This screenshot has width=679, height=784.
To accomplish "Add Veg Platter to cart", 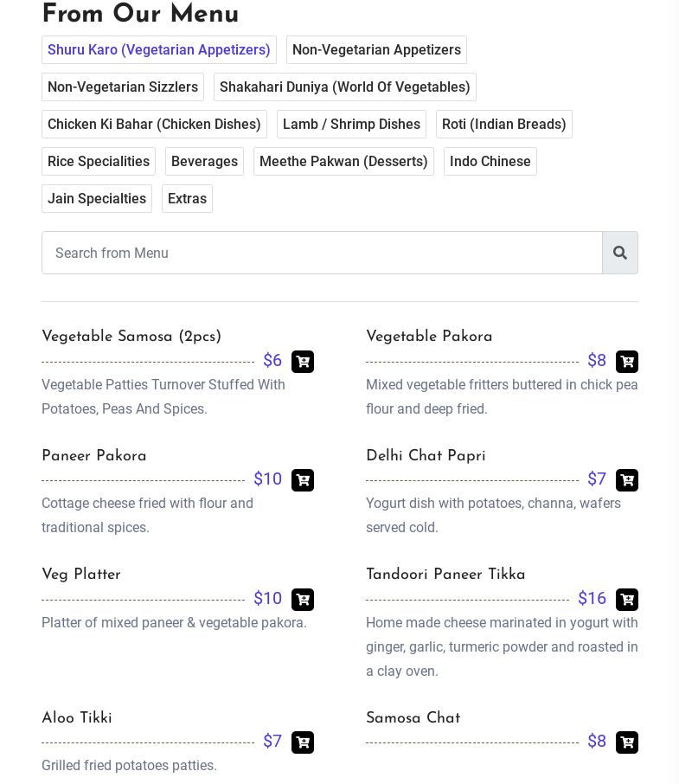I will [303, 600].
